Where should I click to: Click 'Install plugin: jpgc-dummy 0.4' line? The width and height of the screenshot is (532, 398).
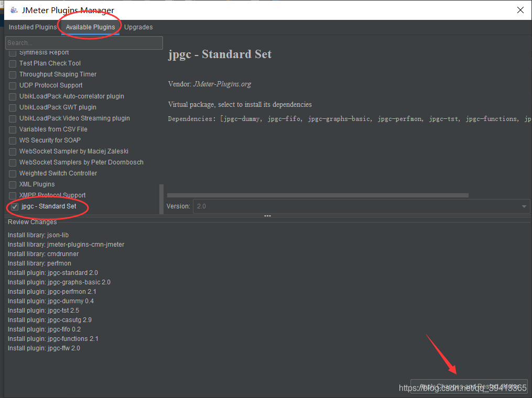pyautogui.click(x=50, y=301)
